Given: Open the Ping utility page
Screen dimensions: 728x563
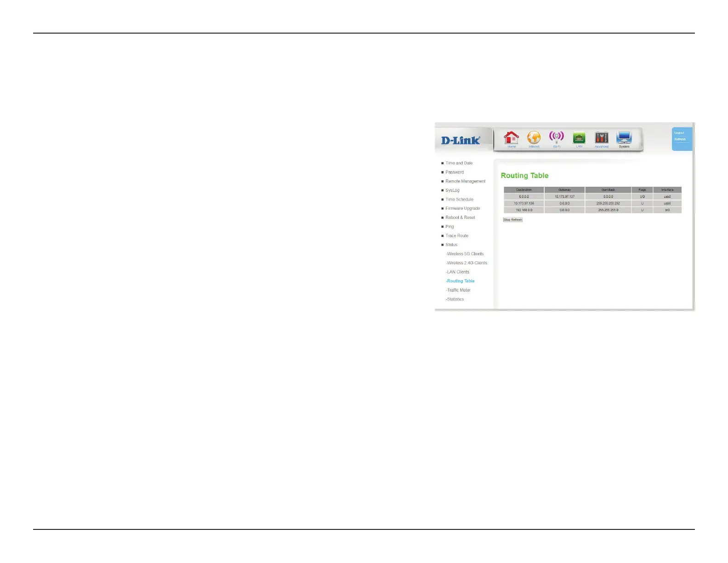Looking at the screenshot, I should pos(449,227).
